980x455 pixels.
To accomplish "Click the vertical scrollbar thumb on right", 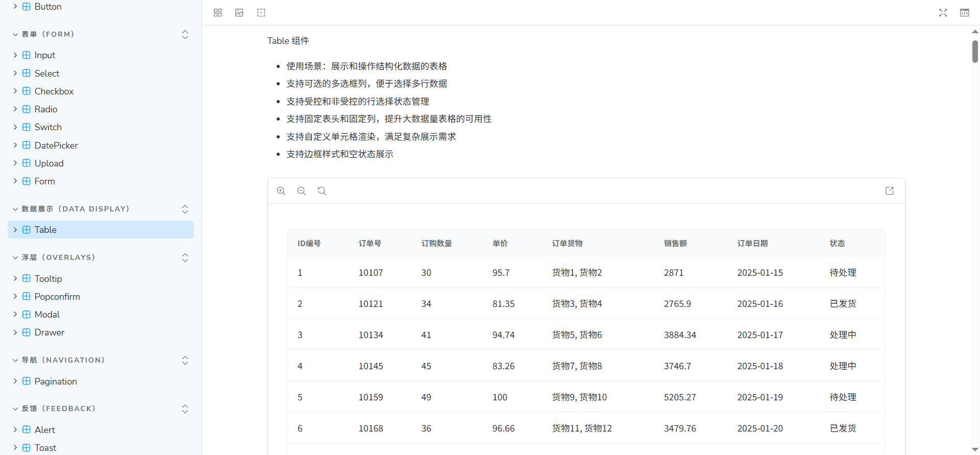I will pyautogui.click(x=975, y=52).
